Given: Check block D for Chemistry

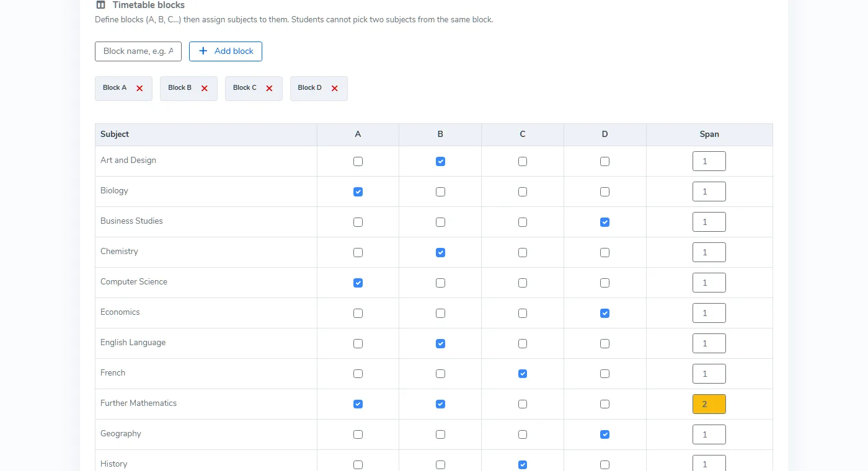Looking at the screenshot, I should 604,252.
